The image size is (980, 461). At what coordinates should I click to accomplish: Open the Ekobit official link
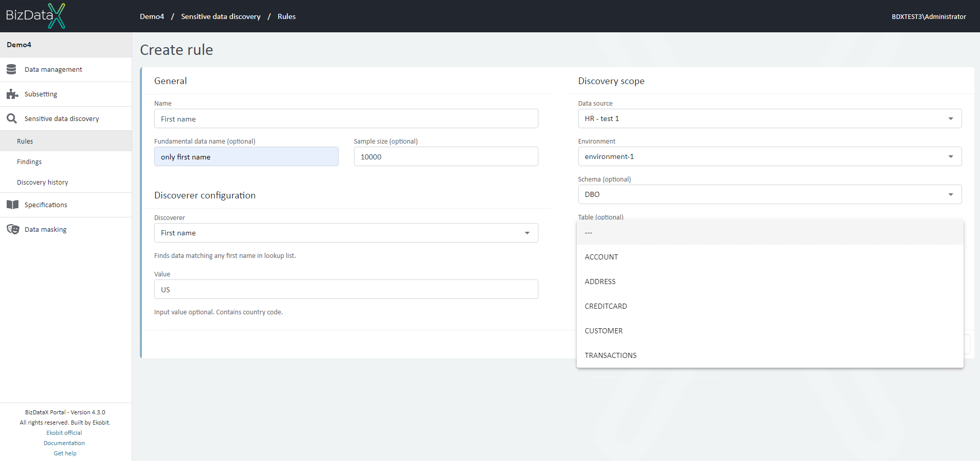coord(64,433)
